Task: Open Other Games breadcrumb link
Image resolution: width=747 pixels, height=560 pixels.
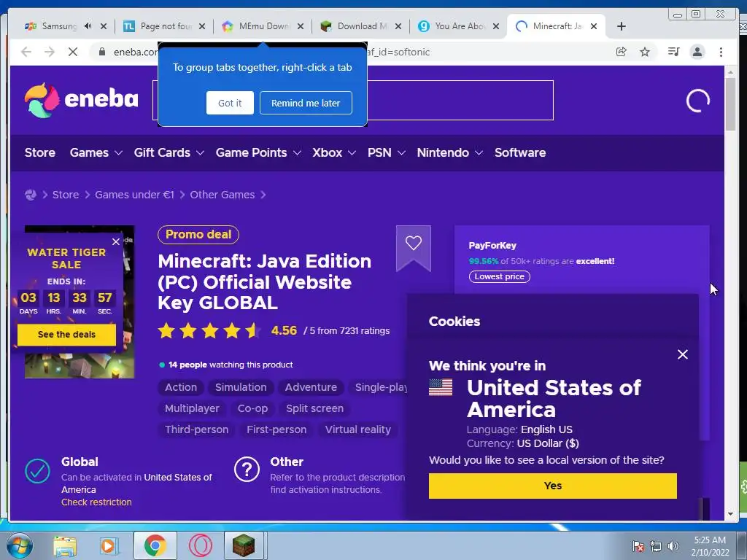Action: 222,195
